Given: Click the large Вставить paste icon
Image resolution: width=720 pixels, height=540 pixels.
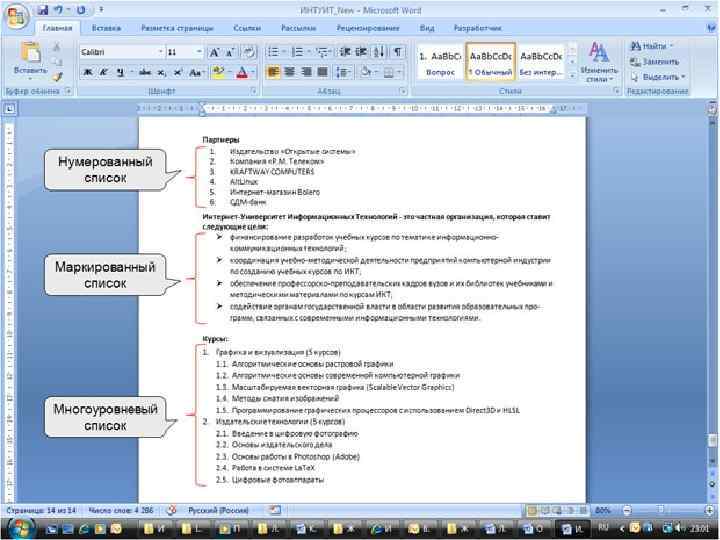Looking at the screenshot, I should [x=31, y=53].
